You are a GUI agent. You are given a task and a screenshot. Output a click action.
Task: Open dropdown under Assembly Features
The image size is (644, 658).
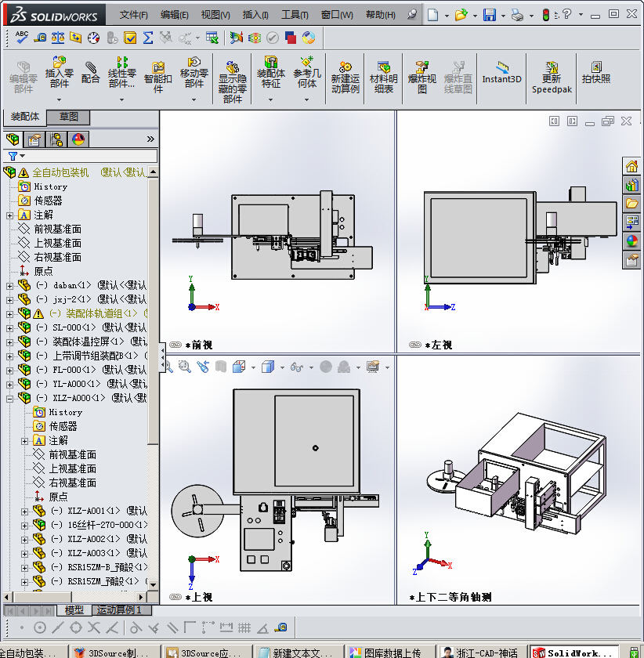pyautogui.click(x=271, y=100)
